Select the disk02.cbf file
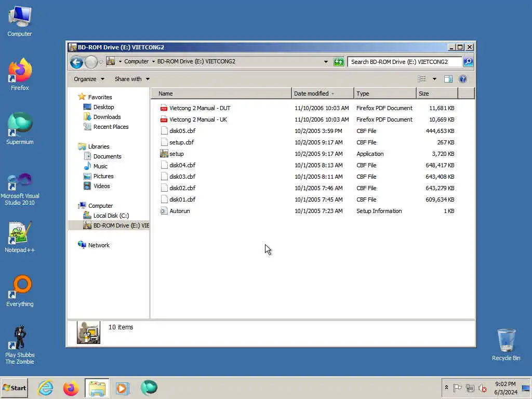Viewport: 532px width, 399px height. click(182, 188)
